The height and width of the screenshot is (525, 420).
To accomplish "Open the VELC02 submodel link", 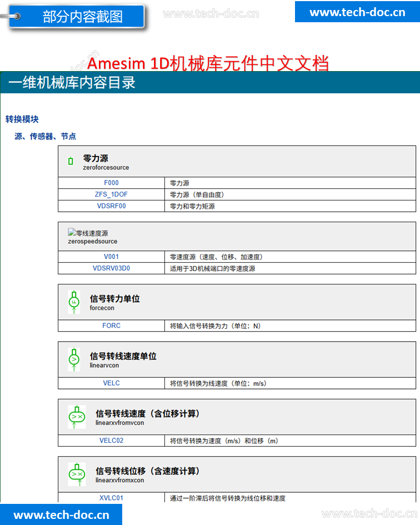I will point(111,441).
